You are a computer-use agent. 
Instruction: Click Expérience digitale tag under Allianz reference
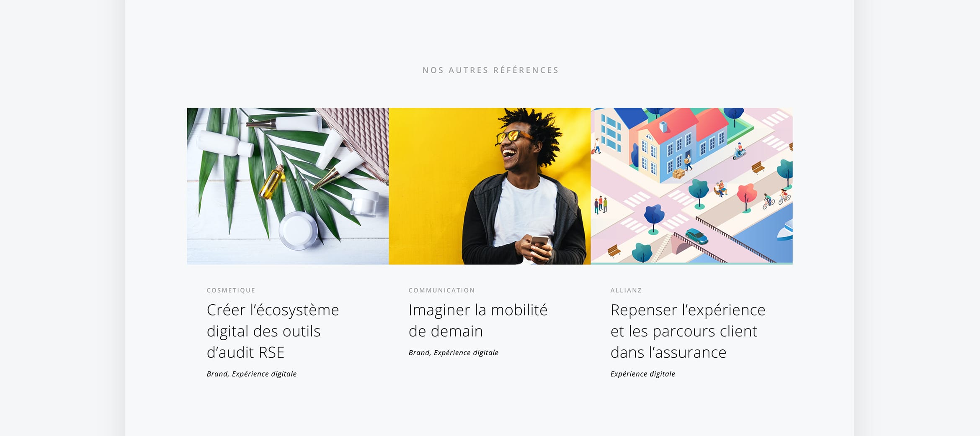(x=643, y=374)
